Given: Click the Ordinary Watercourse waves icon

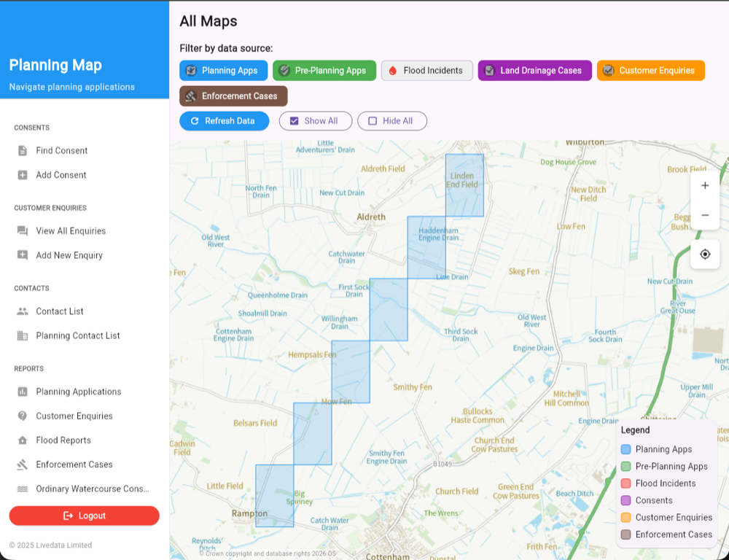Looking at the screenshot, I should coord(23,489).
